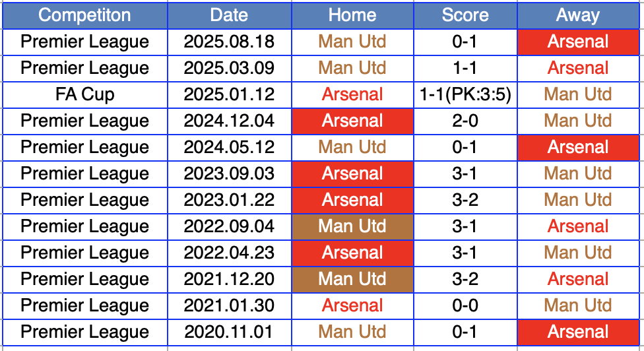Click the date 2023.09.03 cell
Image resolution: width=644 pixels, height=351 pixels.
229,174
